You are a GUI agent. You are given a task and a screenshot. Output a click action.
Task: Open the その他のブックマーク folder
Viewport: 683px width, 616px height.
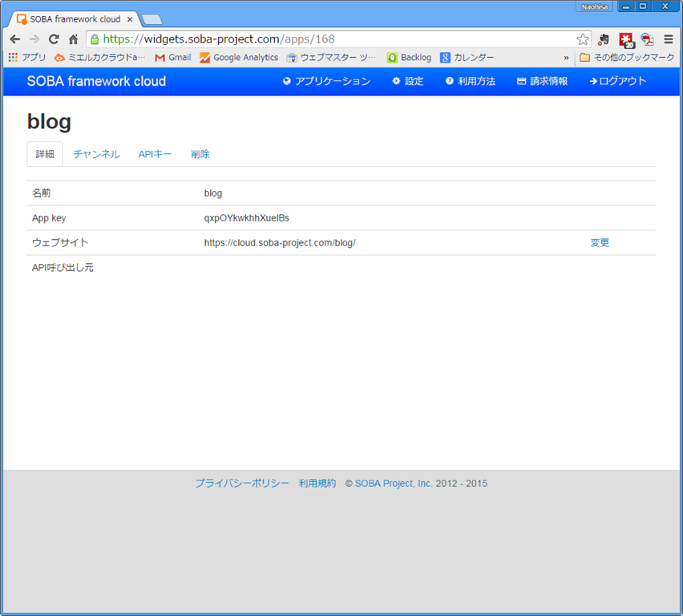pyautogui.click(x=627, y=58)
